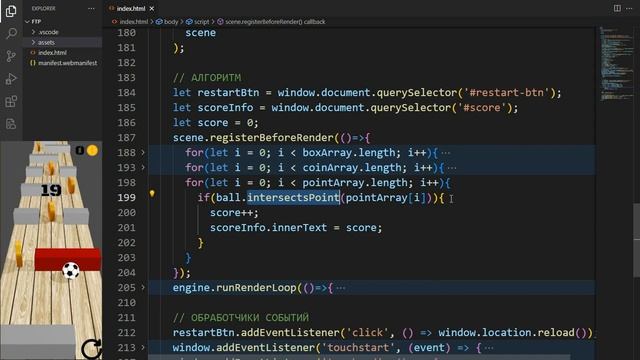The height and width of the screenshot is (360, 640).
Task: Close the index.html editor tab
Action: click(152, 9)
